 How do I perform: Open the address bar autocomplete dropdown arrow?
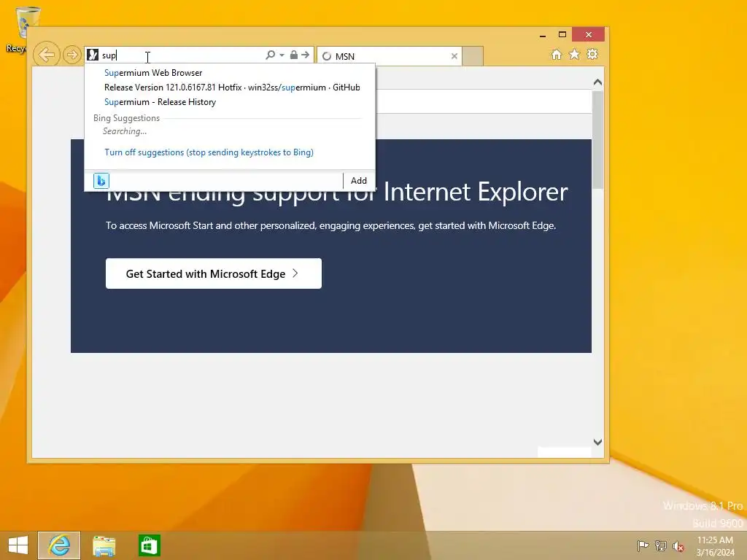tap(282, 55)
